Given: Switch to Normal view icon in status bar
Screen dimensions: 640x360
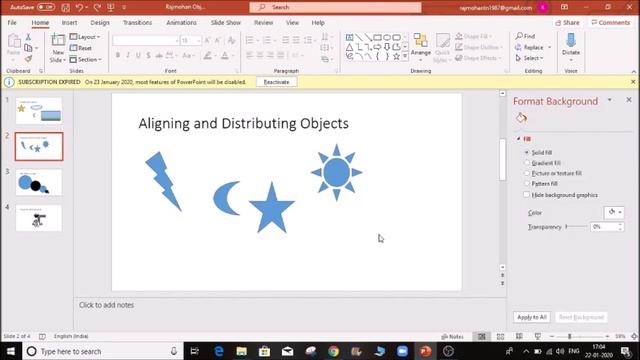Looking at the screenshot, I should point(482,336).
